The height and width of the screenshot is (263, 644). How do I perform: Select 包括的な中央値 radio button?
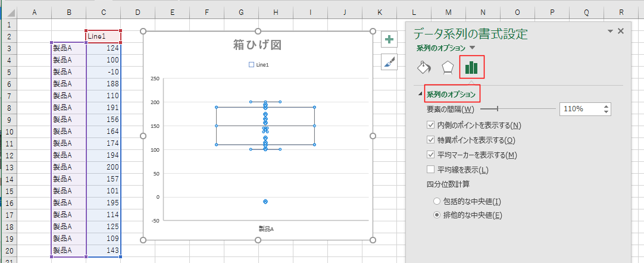pyautogui.click(x=437, y=202)
